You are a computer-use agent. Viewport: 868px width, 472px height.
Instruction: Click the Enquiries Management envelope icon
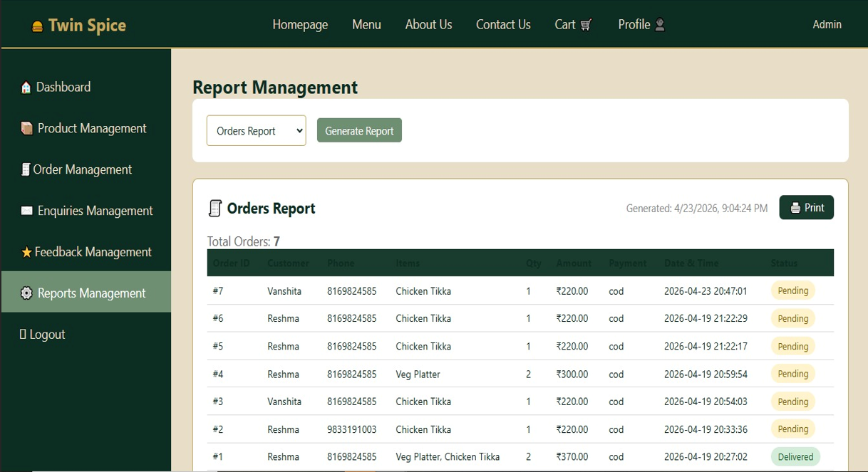pyautogui.click(x=27, y=211)
